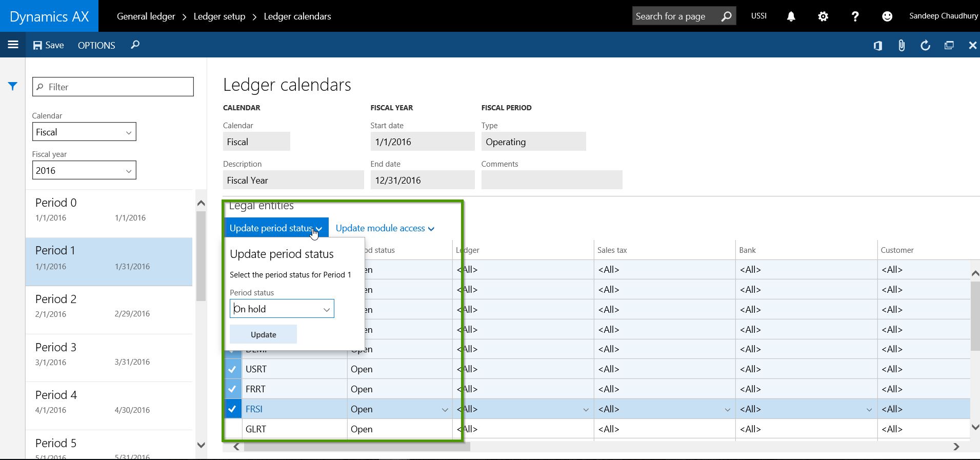Click the Update button in flyout
The image size is (980, 460).
263,334
